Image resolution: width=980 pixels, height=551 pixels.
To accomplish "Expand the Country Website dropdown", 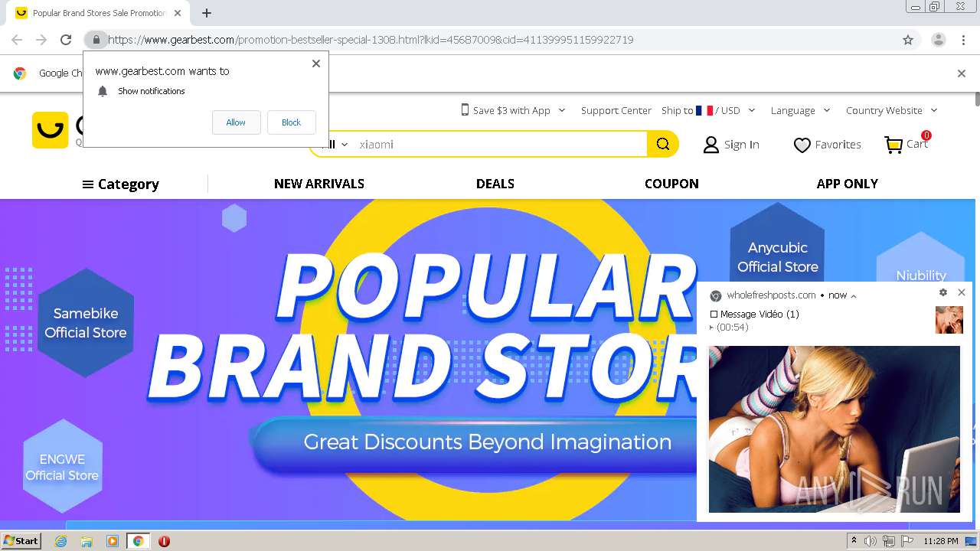I will click(891, 110).
